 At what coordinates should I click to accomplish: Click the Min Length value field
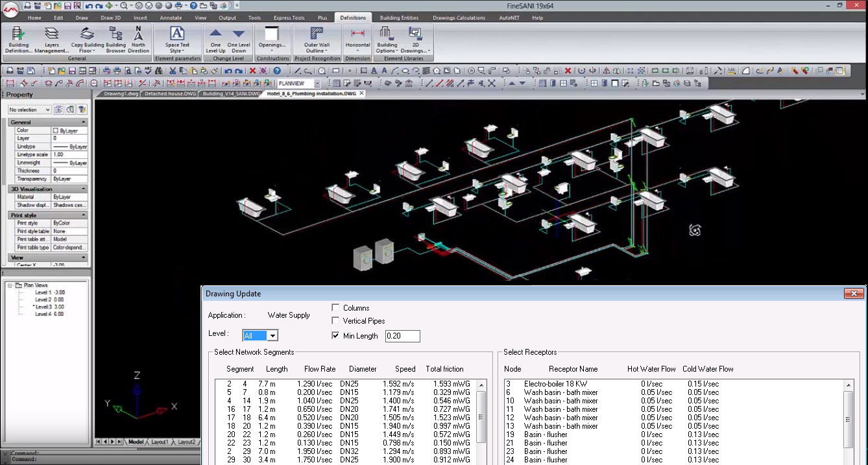click(x=402, y=336)
